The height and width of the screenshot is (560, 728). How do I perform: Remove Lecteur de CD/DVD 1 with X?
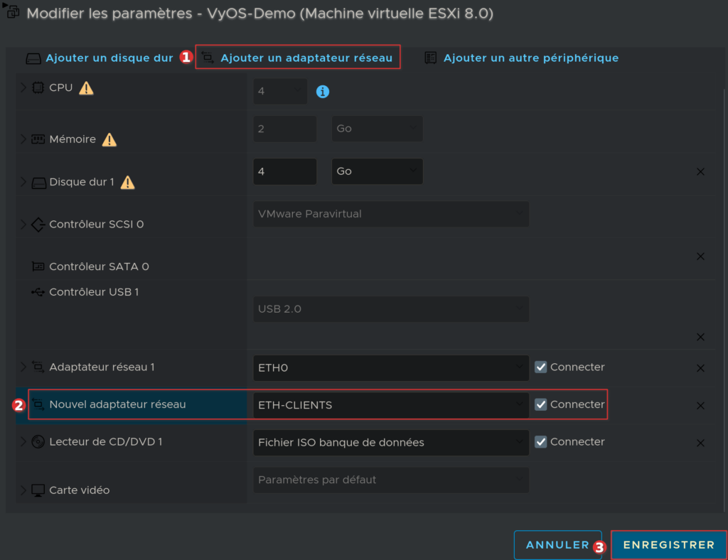700,443
